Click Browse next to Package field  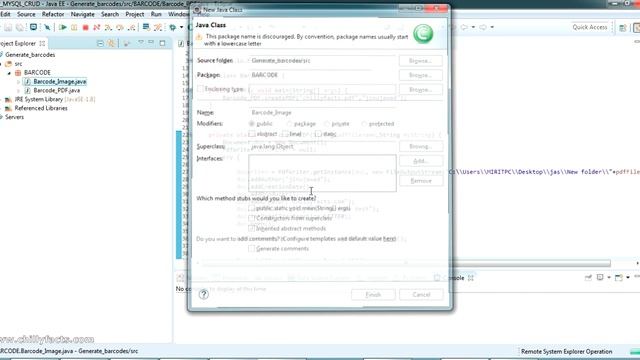click(420, 75)
